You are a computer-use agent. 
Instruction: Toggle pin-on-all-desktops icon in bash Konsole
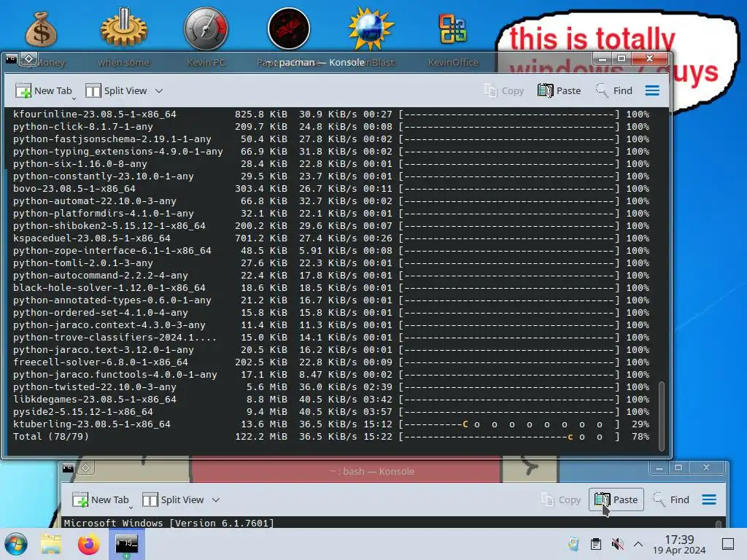(x=86, y=468)
